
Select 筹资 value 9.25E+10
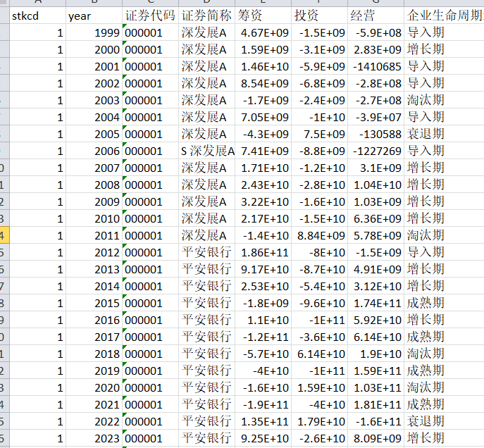click(263, 438)
